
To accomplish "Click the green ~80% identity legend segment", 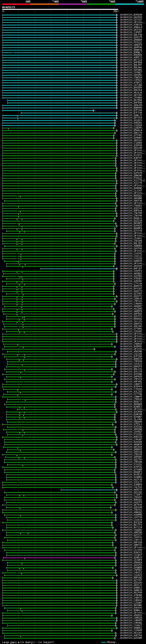I will click(101, 4).
